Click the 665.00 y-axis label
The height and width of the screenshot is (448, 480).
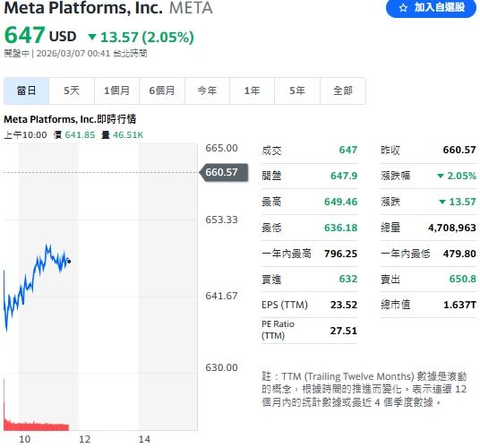point(221,148)
